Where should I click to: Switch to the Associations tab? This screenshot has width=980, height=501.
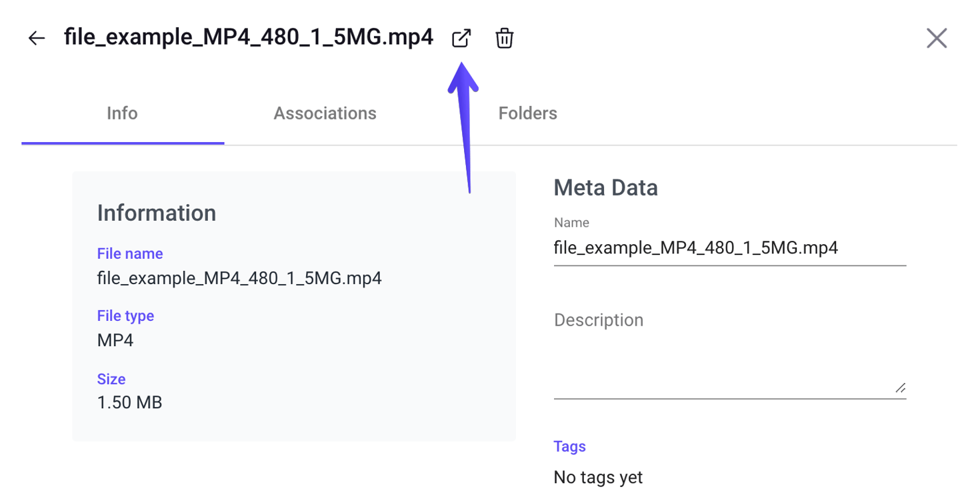pos(325,113)
